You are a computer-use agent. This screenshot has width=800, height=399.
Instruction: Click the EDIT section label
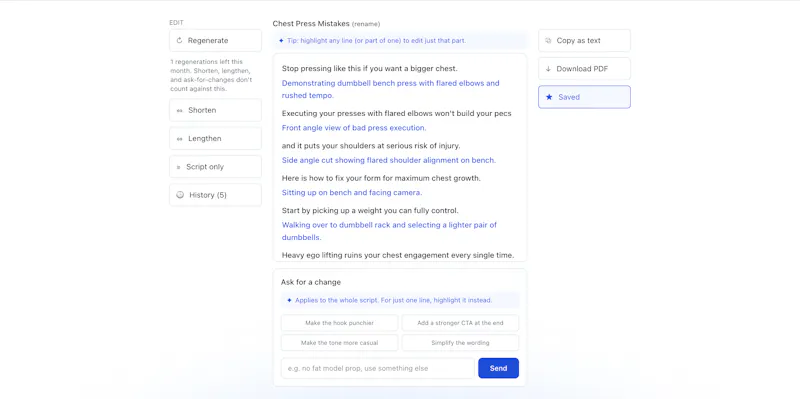177,22
